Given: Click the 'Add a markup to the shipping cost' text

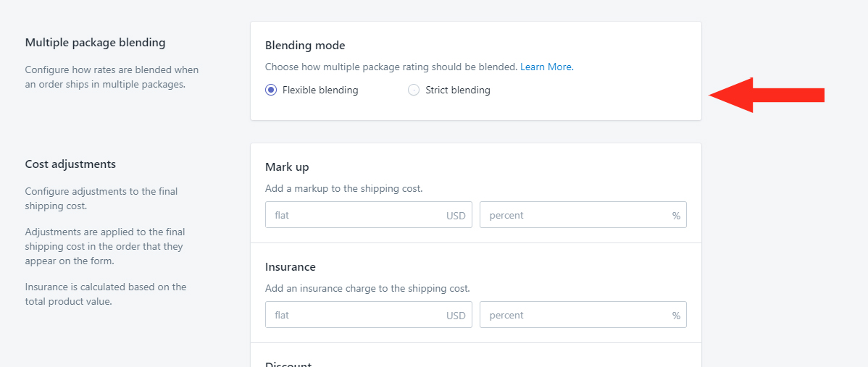Looking at the screenshot, I should pos(343,188).
